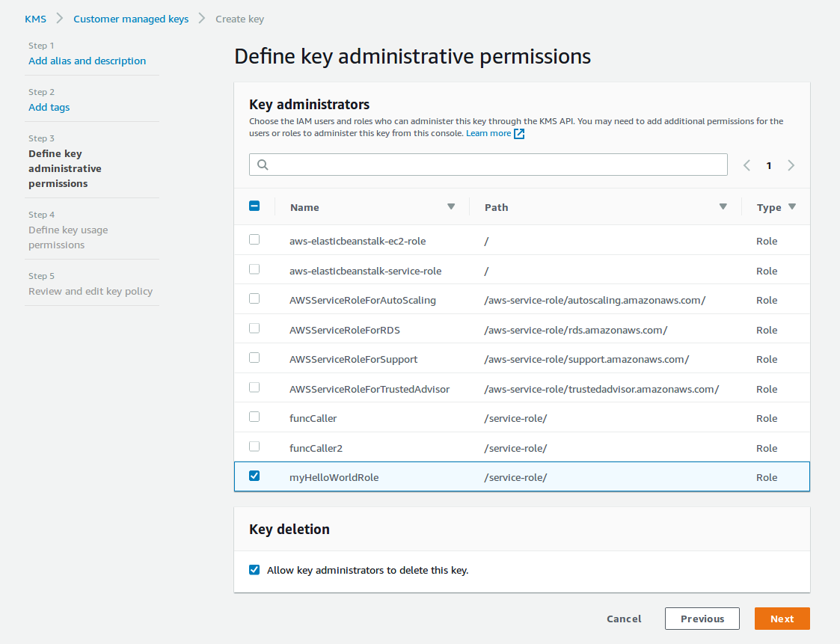
Task: Open the Learn more external link icon
Action: click(x=519, y=134)
